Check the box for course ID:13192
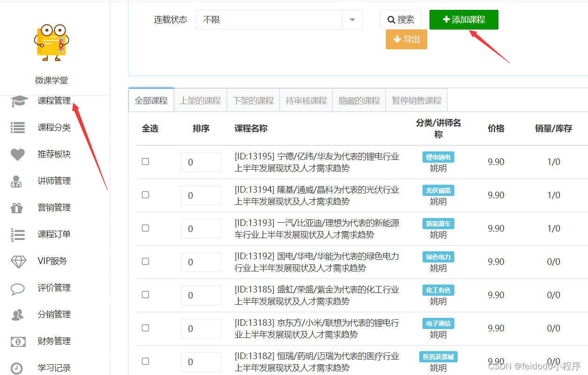Image resolution: width=588 pixels, height=375 pixels. coord(145,261)
